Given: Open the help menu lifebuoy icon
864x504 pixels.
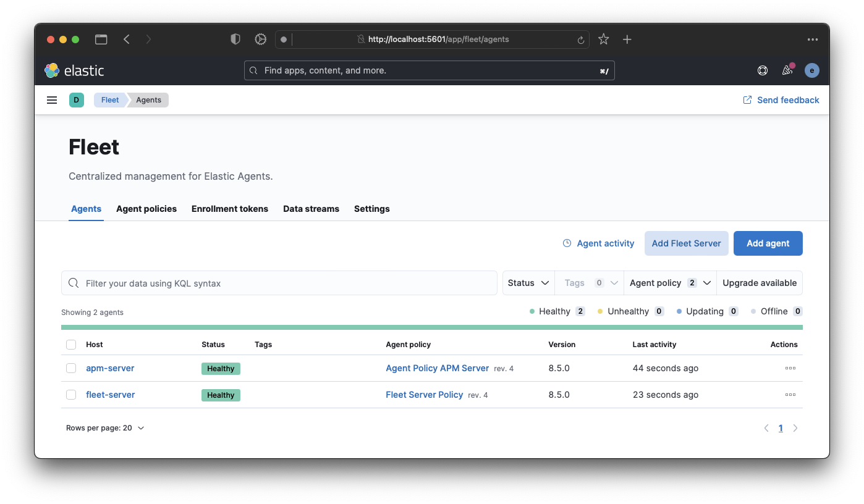Looking at the screenshot, I should [763, 70].
